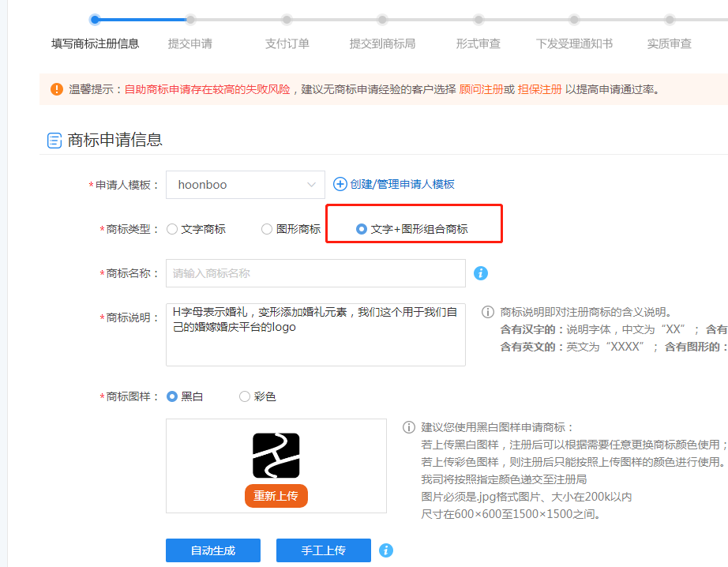The width and height of the screenshot is (728, 567).
Task: Click the document icon beside 商标申请信息 heading
Action: pyautogui.click(x=54, y=141)
